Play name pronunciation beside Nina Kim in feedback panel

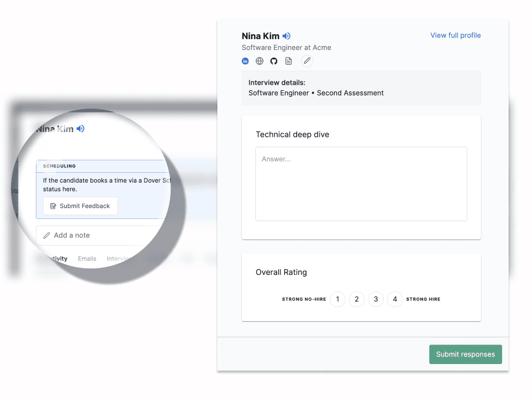[286, 36]
